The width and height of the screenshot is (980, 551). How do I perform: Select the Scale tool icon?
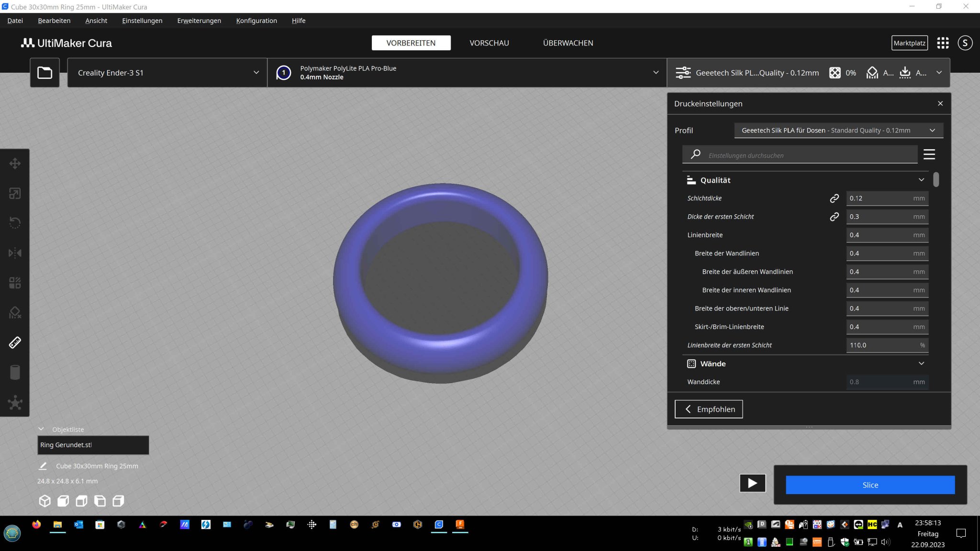[15, 193]
